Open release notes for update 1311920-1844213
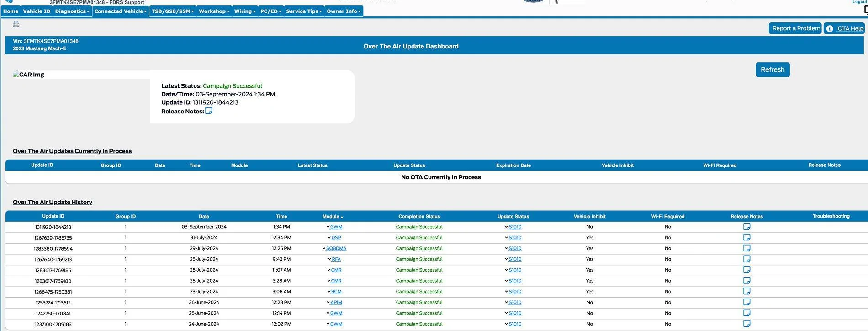The width and height of the screenshot is (868, 331). point(747,226)
